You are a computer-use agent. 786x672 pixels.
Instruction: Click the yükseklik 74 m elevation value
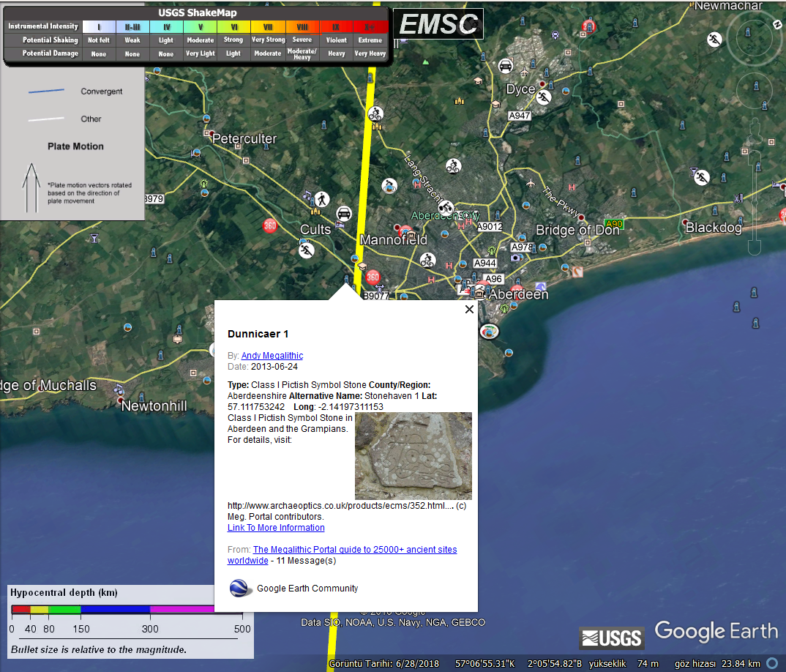click(x=624, y=663)
